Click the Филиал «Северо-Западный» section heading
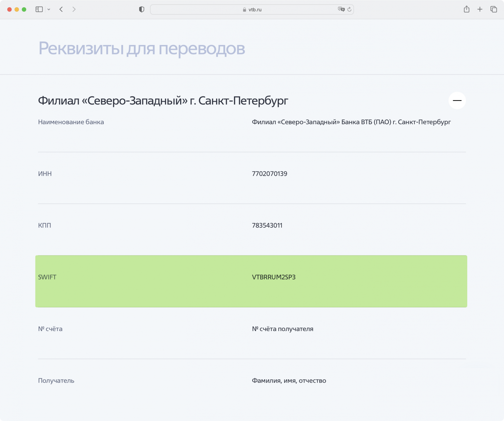 pos(163,100)
